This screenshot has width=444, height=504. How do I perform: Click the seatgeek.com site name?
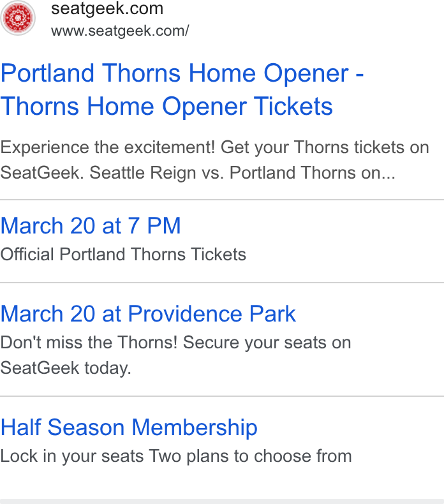tap(107, 9)
